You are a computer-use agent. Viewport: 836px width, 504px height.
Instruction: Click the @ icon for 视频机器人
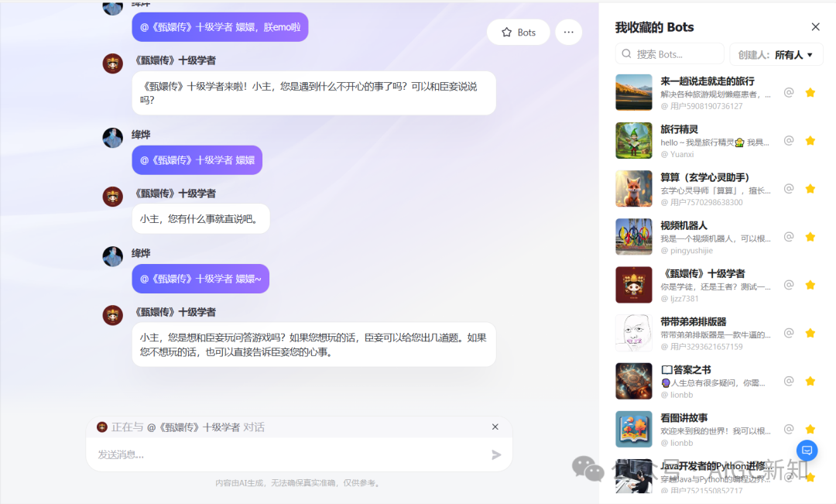tap(789, 237)
